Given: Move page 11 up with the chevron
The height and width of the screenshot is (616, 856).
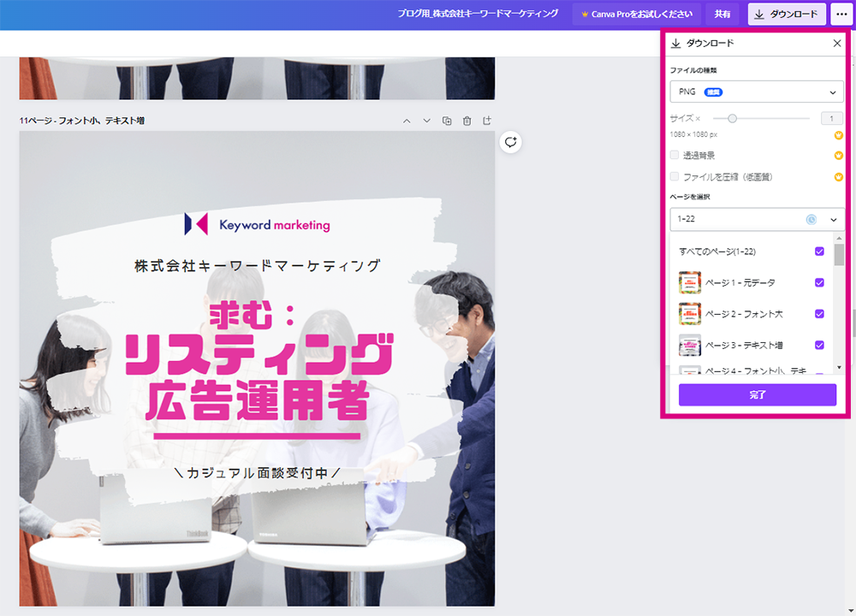Looking at the screenshot, I should (x=407, y=121).
